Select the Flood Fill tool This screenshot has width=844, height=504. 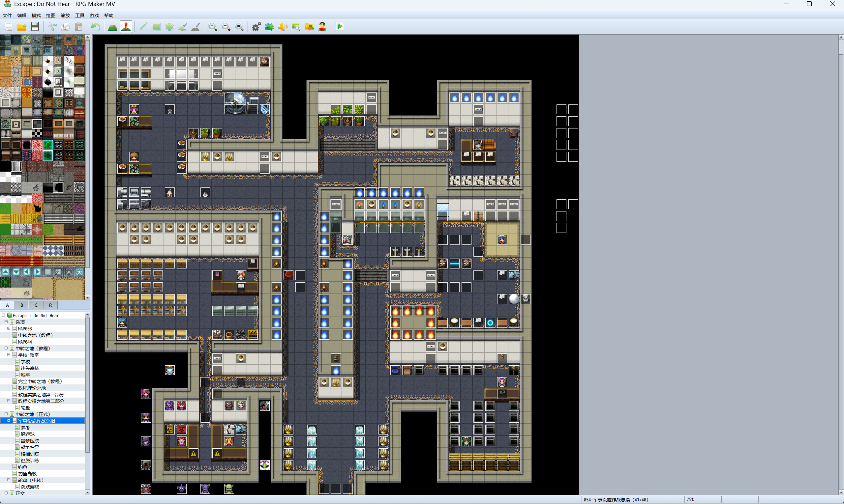[182, 26]
